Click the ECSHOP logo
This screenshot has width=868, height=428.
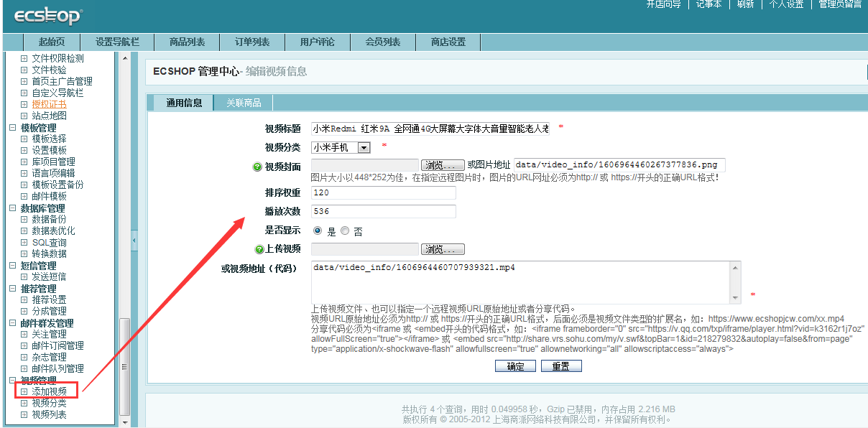click(47, 14)
